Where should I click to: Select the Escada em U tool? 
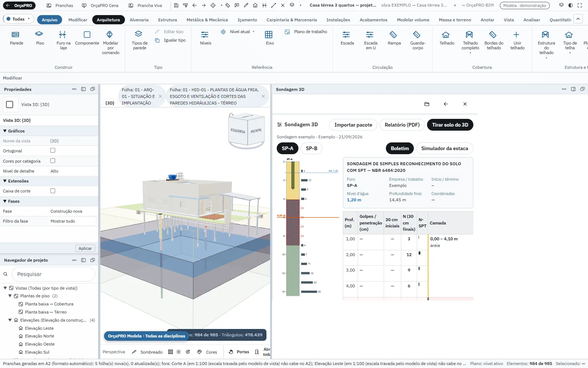(370, 40)
